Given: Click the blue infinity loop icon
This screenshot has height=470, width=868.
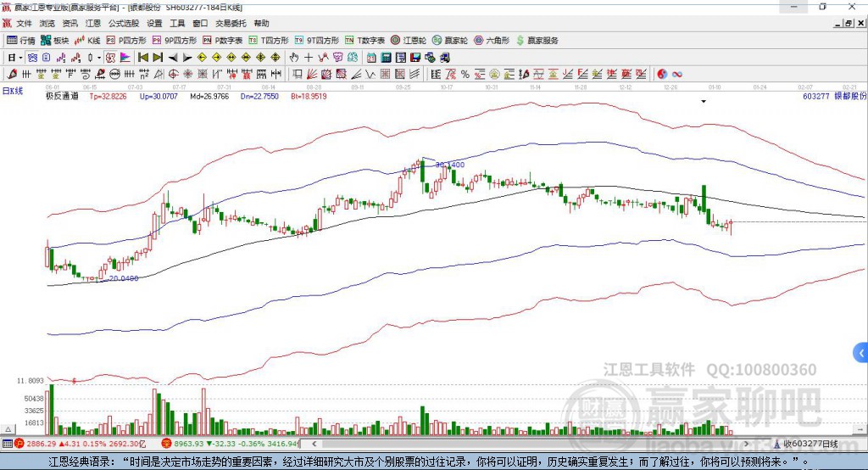Looking at the screenshot, I should 677,75.
